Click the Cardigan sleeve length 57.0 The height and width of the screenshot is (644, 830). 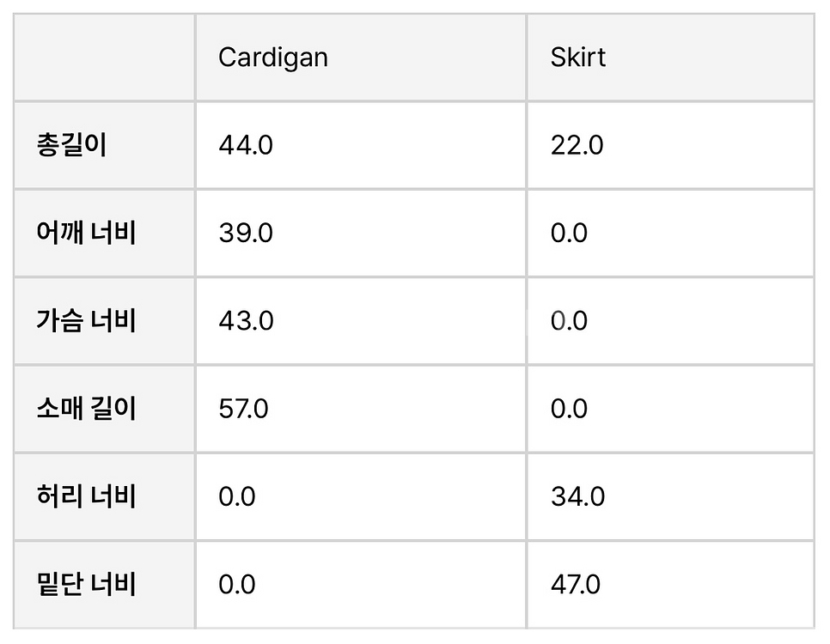[243, 409]
